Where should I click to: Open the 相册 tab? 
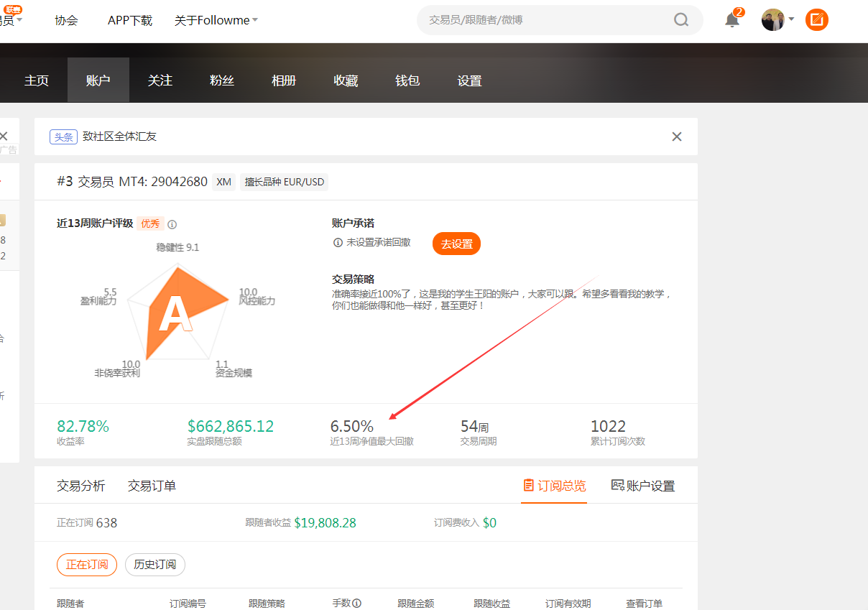click(x=284, y=80)
